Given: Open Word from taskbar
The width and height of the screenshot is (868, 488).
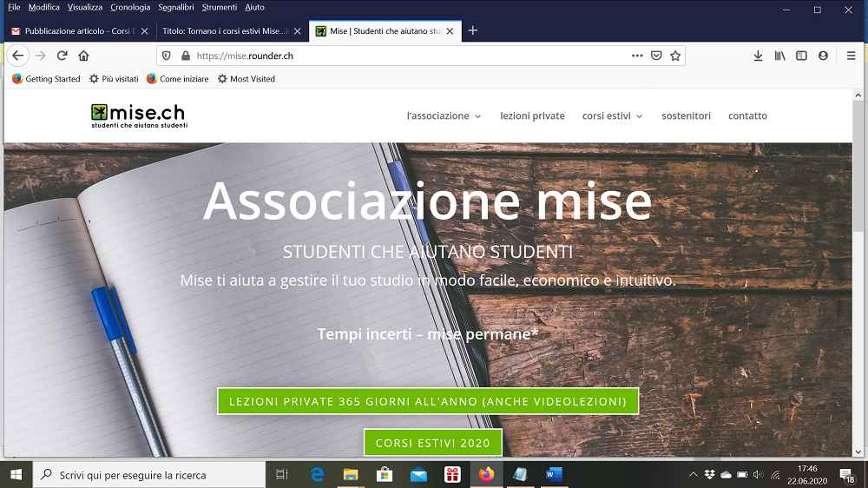Looking at the screenshot, I should pyautogui.click(x=554, y=475).
